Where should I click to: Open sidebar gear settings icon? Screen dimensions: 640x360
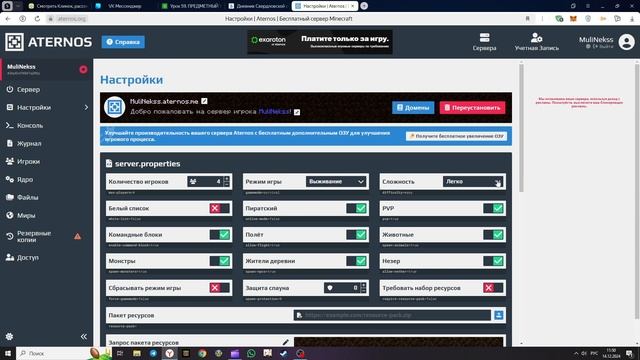[9, 336]
